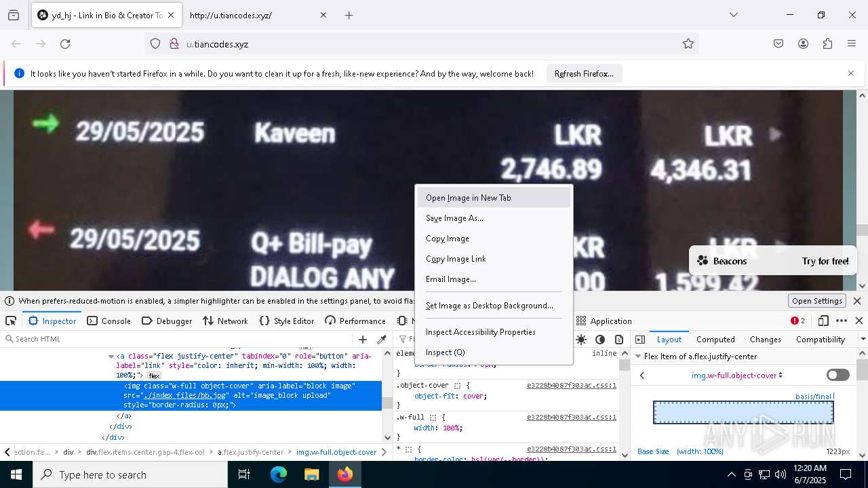Open the Performance tab
The image size is (868, 488).
click(355, 321)
